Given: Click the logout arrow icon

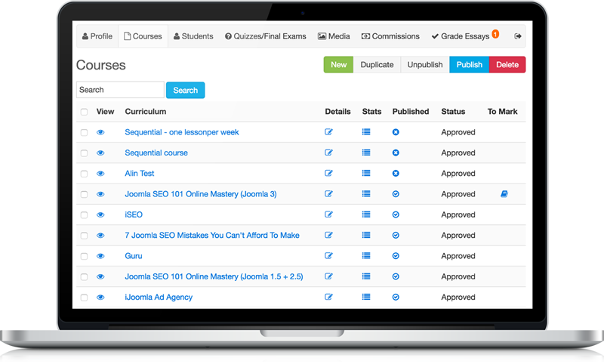Looking at the screenshot, I should 518,36.
